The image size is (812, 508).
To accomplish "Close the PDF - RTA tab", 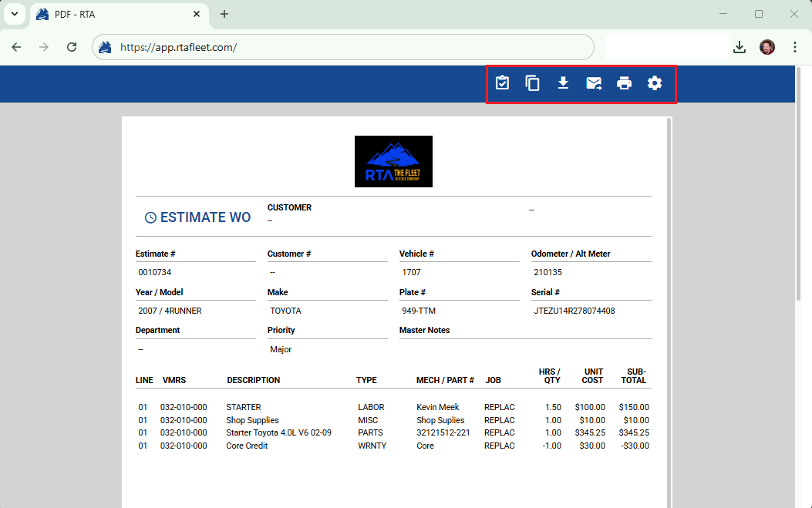I will (x=197, y=14).
